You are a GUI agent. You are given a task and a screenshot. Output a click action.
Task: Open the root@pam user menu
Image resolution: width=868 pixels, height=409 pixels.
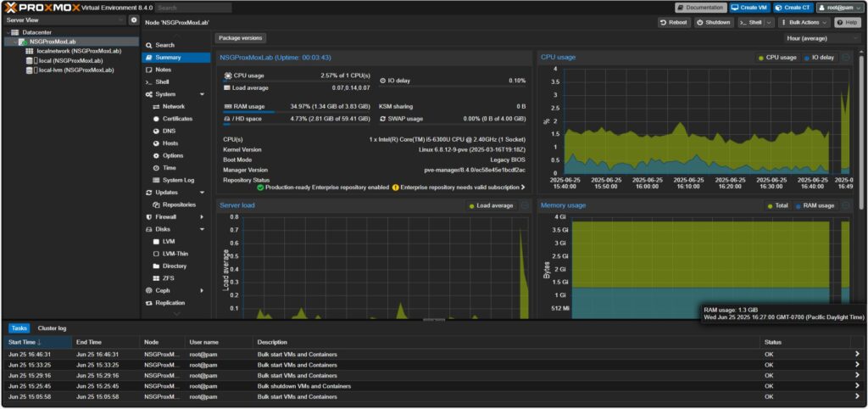tap(839, 8)
